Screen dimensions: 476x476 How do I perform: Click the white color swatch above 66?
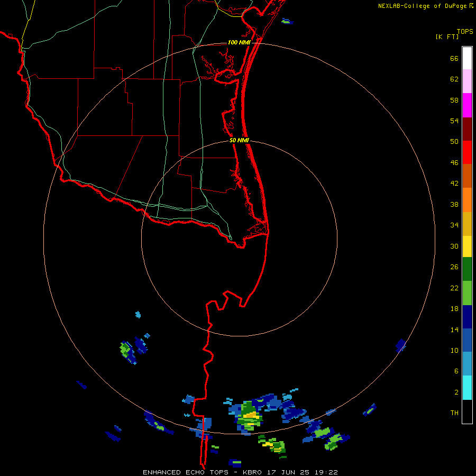pyautogui.click(x=467, y=58)
